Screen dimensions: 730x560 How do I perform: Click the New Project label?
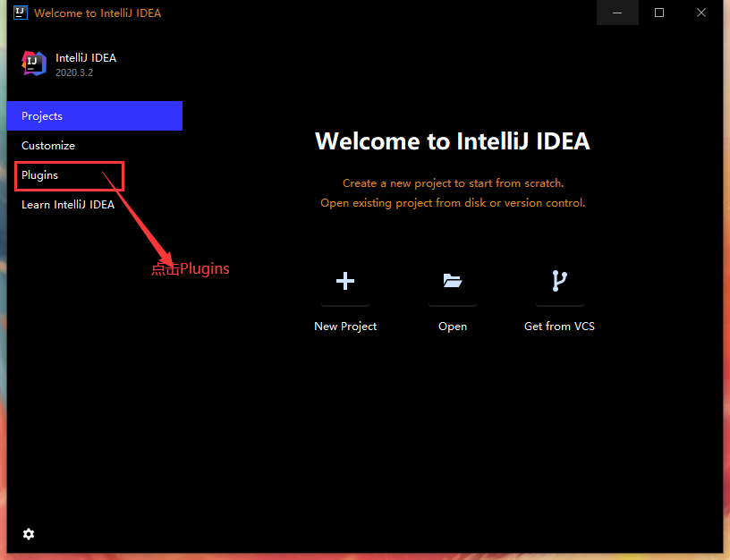coord(345,327)
